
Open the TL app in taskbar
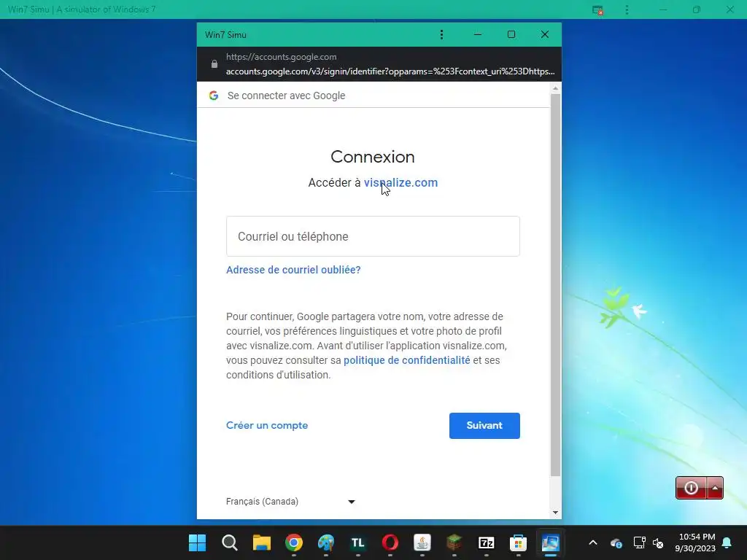pos(357,542)
